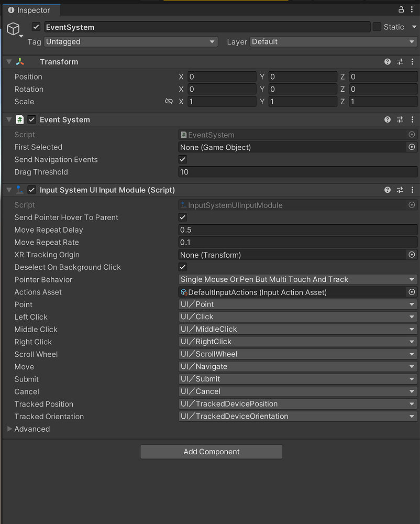Image resolution: width=420 pixels, height=524 pixels.
Task: Click inside the Drag Threshold input field
Action: [262, 172]
